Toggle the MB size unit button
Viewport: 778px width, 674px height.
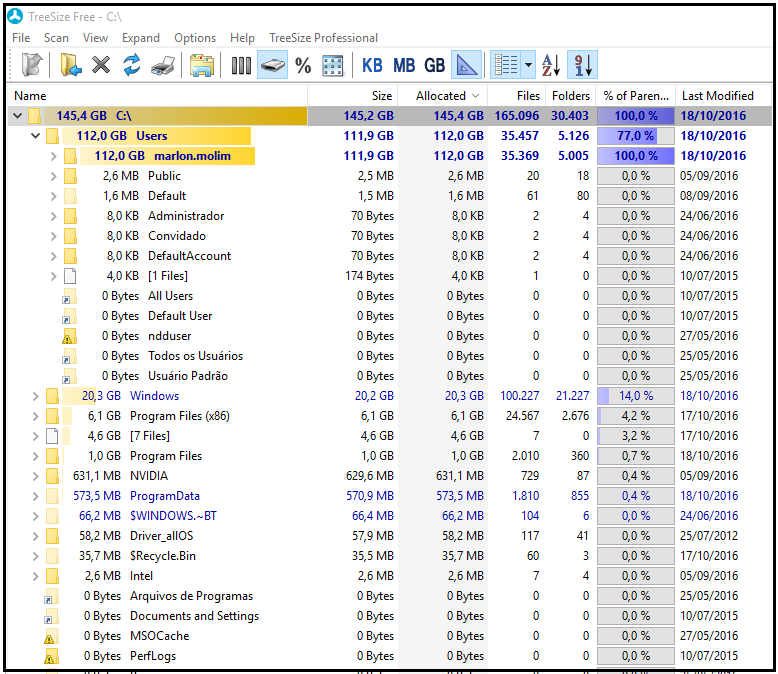[x=404, y=65]
